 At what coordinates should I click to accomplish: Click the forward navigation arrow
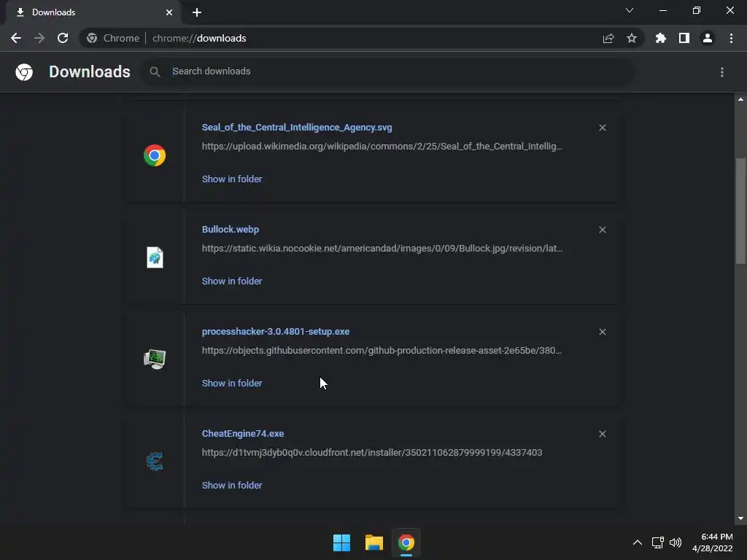point(39,38)
